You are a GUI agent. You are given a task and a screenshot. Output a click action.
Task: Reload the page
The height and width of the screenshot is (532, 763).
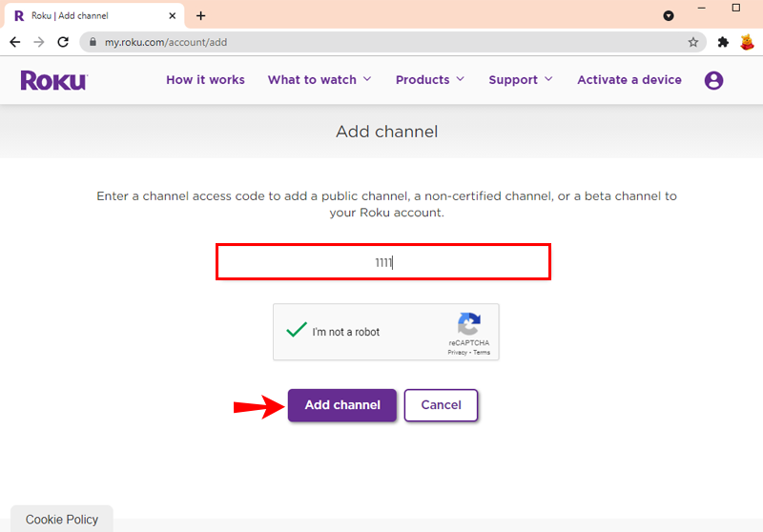(63, 42)
